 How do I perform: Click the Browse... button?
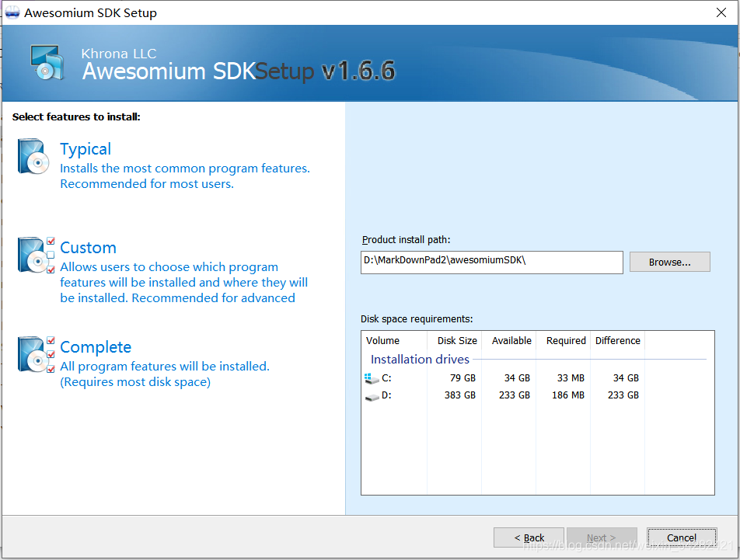[x=670, y=262]
